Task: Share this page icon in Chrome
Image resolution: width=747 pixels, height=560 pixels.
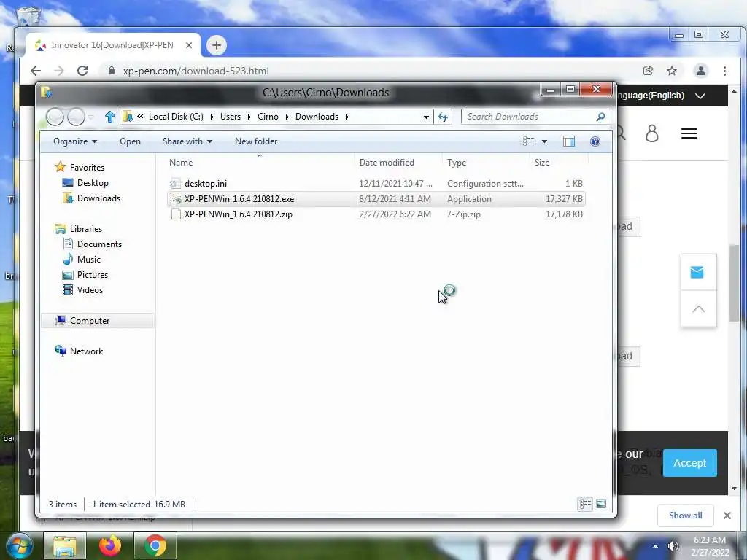Action: click(x=648, y=71)
